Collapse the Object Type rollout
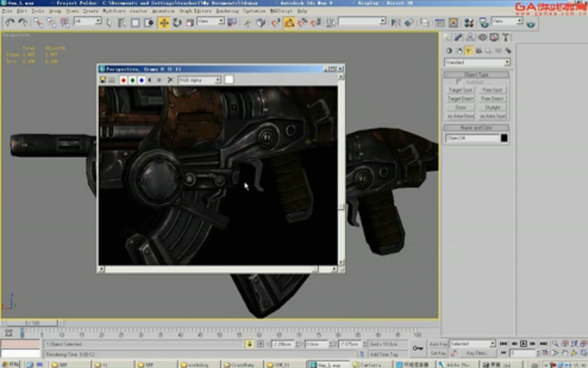Screen dimensions: 588x368 click(x=477, y=74)
